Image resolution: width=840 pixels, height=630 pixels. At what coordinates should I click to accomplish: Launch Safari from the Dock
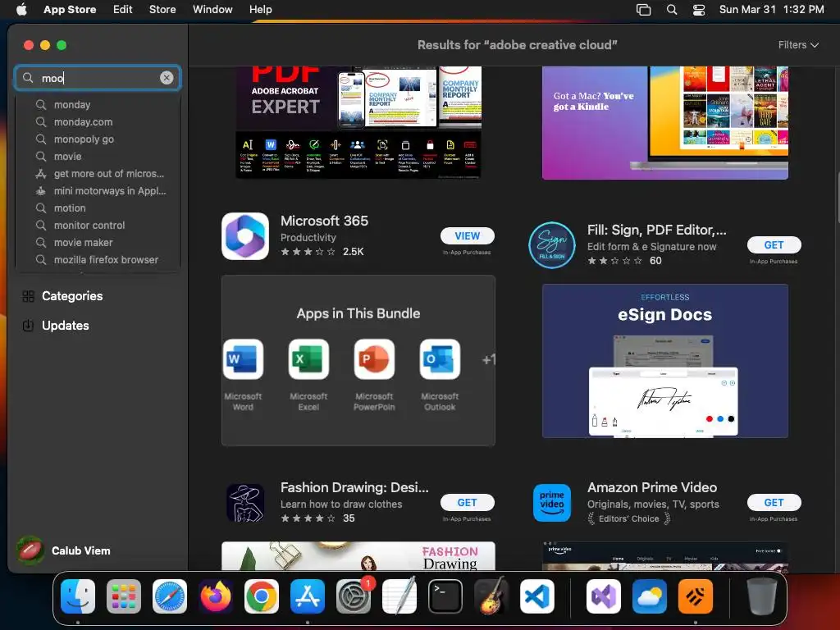pos(170,596)
